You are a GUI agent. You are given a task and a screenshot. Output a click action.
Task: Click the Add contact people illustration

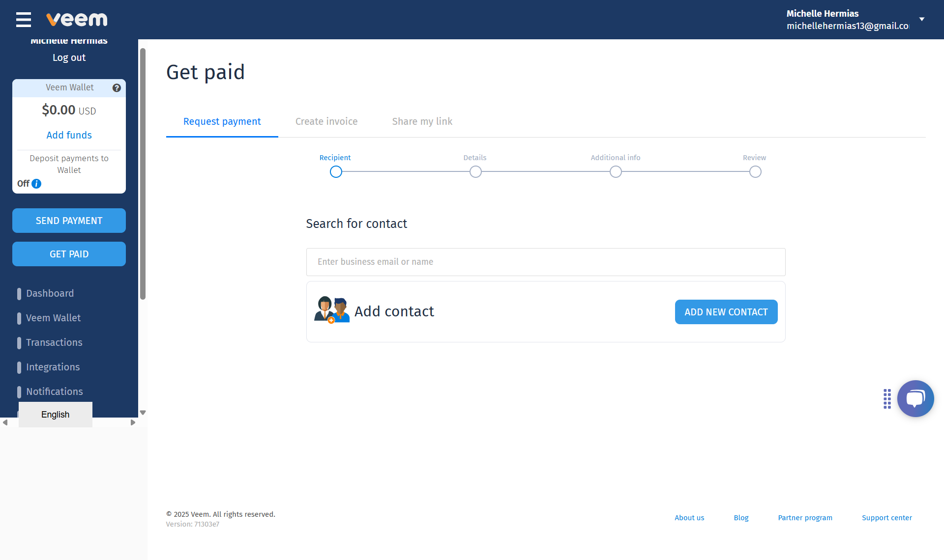(331, 310)
